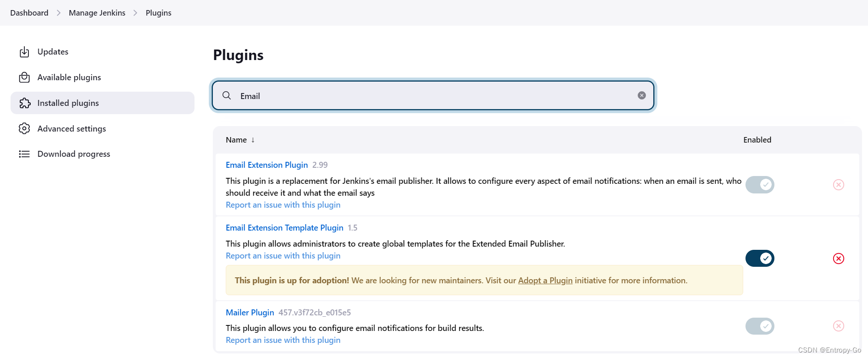
Task: Click the Plugins breadcrumb
Action: pyautogui.click(x=159, y=13)
